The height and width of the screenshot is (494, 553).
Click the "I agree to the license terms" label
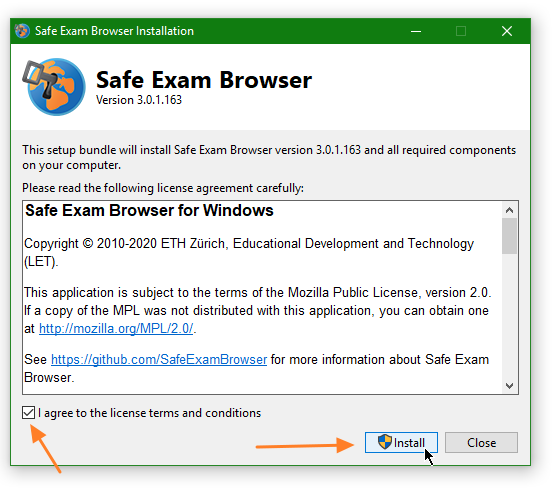click(x=150, y=413)
